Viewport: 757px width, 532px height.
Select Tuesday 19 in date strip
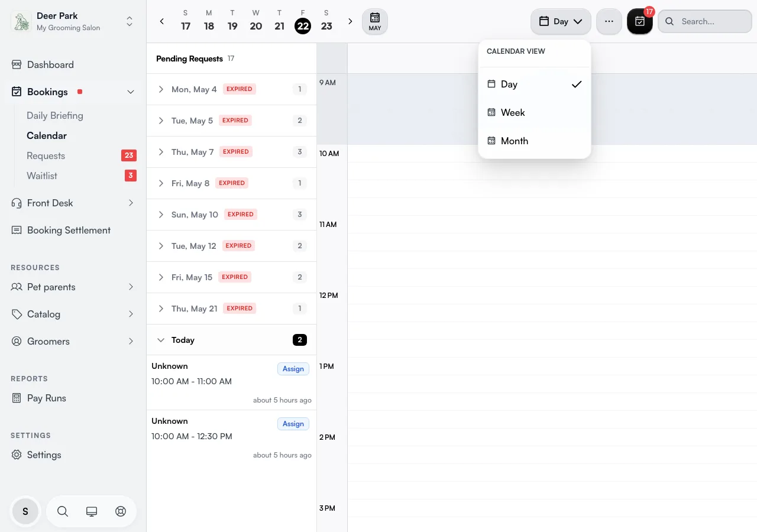tap(232, 21)
